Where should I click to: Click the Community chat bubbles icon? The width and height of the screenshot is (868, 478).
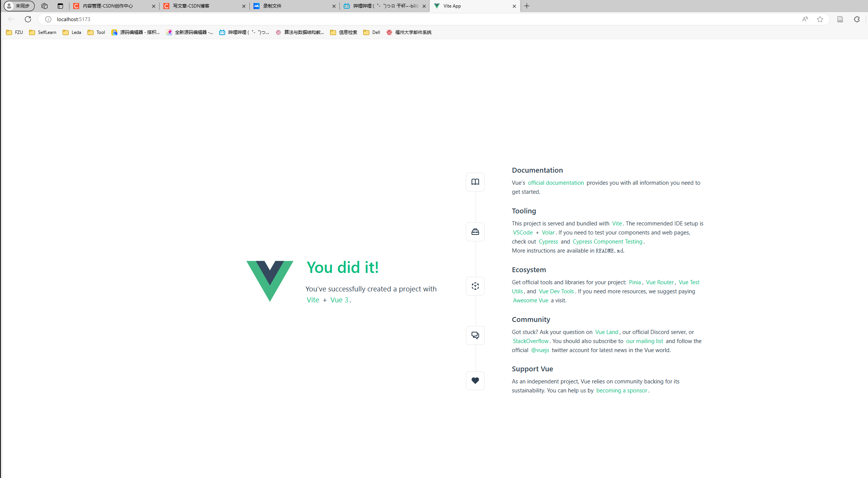point(475,336)
